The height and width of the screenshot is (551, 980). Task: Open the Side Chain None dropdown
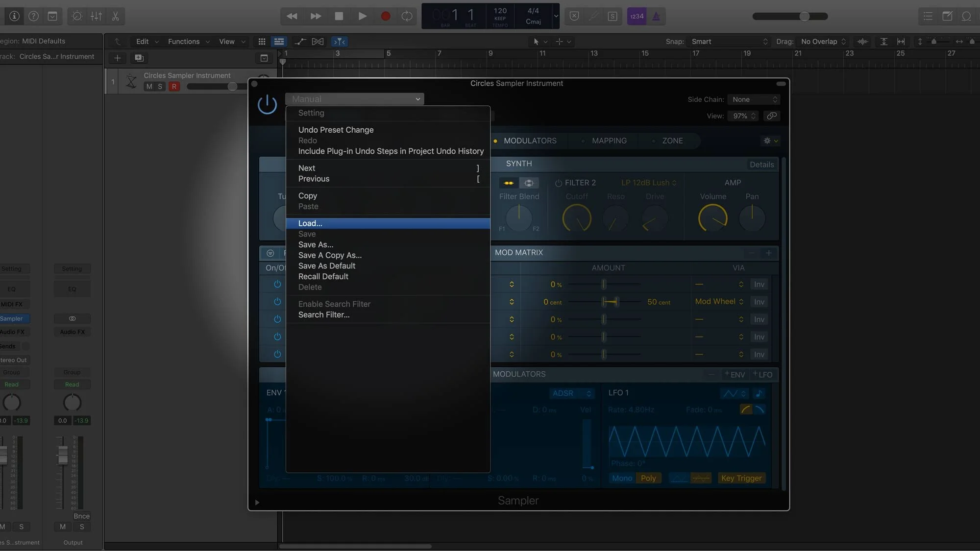[753, 99]
